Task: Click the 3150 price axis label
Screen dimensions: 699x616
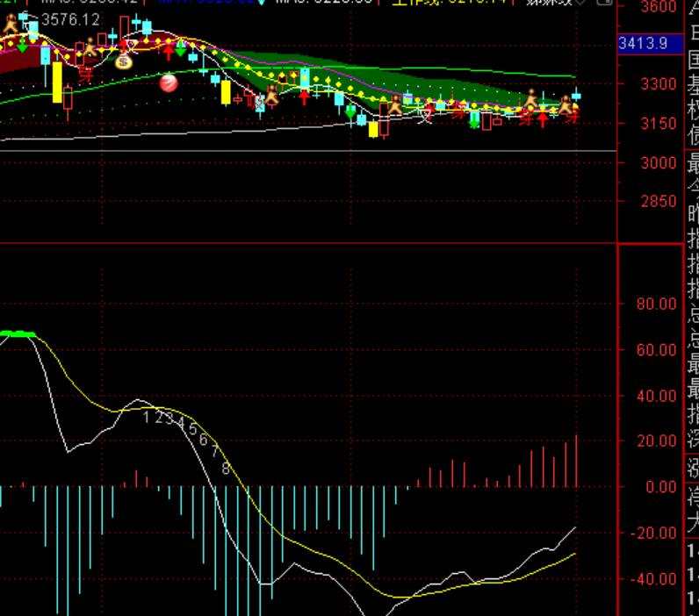Action: (658, 124)
